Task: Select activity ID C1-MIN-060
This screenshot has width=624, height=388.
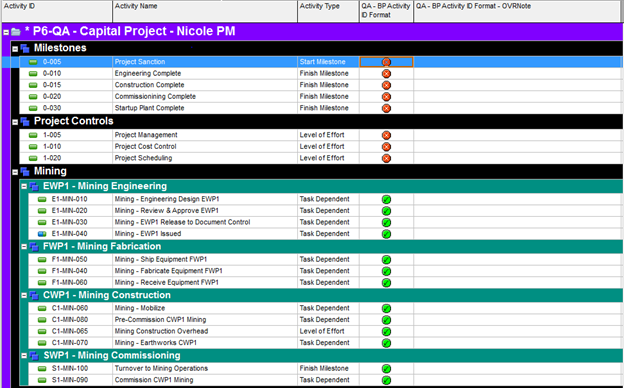Action: click(x=70, y=308)
